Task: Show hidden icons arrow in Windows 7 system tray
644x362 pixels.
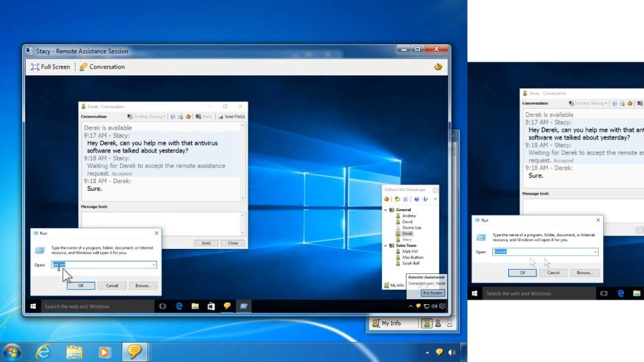Action: click(427, 352)
